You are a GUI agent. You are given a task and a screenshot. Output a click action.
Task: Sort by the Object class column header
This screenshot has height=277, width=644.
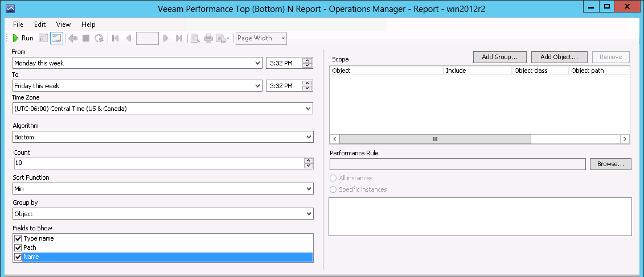click(540, 71)
